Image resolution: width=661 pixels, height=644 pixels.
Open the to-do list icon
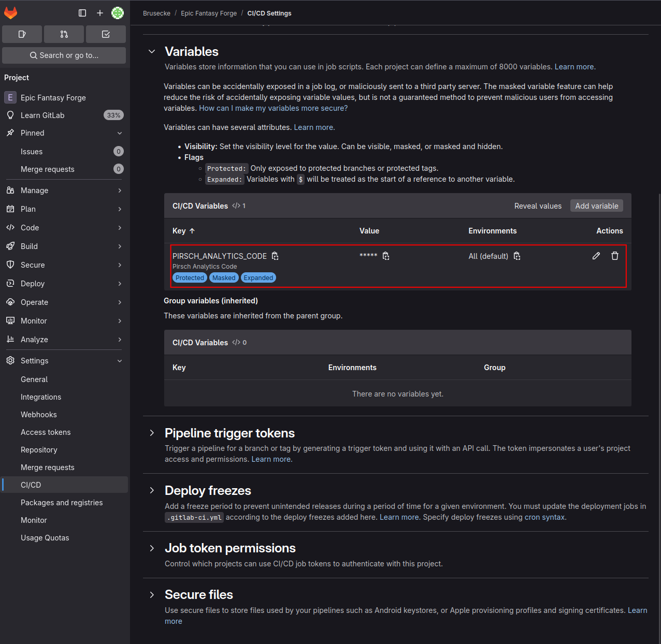tap(106, 34)
